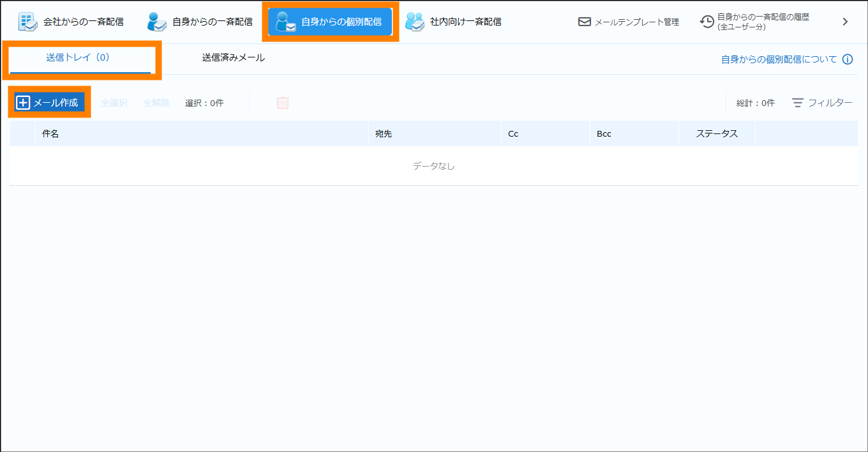Screen dimensions: 868x452
Task: Click the Bcc column header
Action: [604, 133]
